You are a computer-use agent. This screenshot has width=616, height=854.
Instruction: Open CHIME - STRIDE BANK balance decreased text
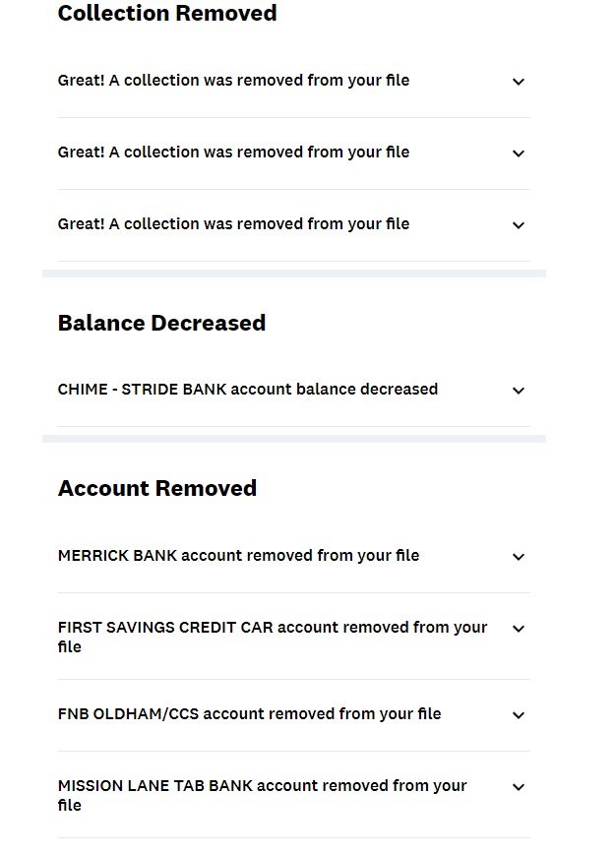(248, 390)
